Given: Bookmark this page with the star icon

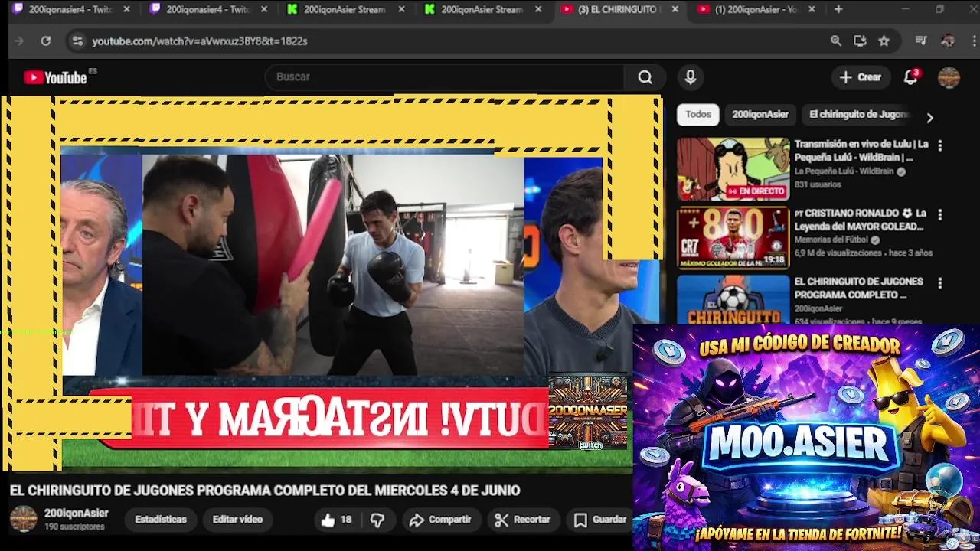Looking at the screenshot, I should tap(884, 41).
